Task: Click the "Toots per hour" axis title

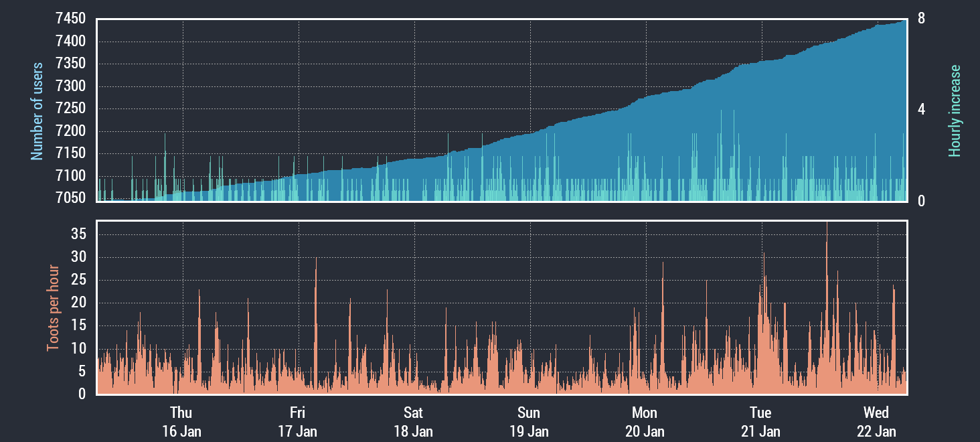Action: [53, 308]
